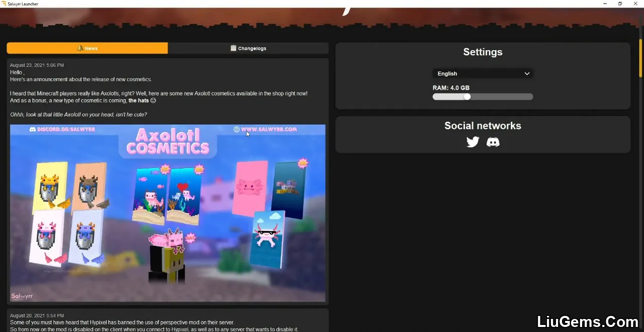This screenshot has height=332, width=644.
Task: Click the August 20, 2021 5:54 PM timestamp
Action: [37, 315]
